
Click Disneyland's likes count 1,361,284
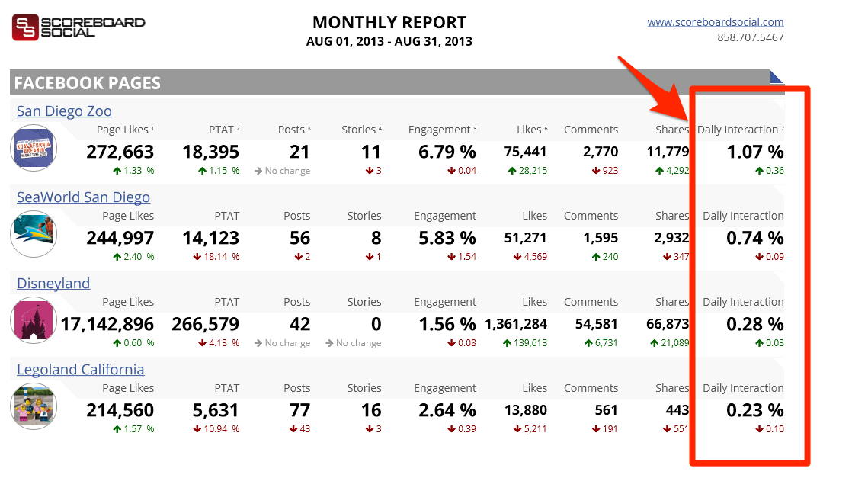516,324
